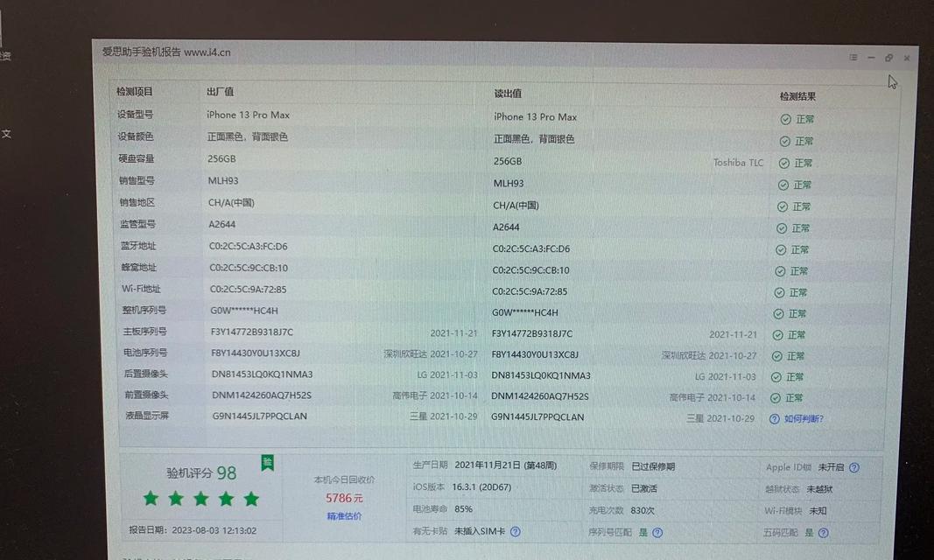Click the 充电次数 830次 value
This screenshot has width=934, height=560.
(643, 511)
